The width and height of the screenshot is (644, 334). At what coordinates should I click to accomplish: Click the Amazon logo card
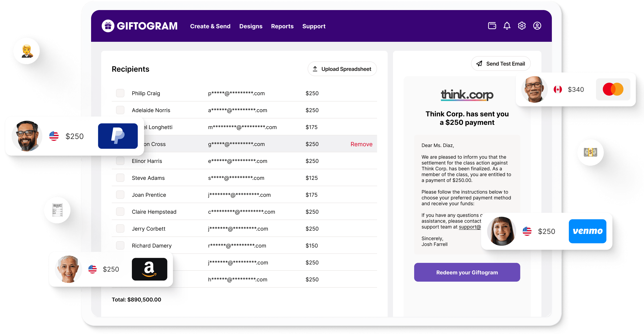pos(150,269)
